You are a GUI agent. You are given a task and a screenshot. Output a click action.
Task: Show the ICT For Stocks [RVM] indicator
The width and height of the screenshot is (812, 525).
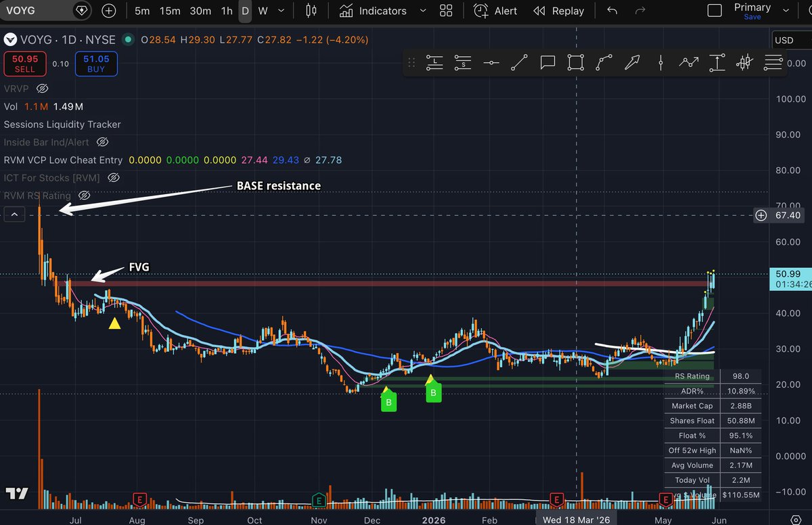click(x=114, y=177)
